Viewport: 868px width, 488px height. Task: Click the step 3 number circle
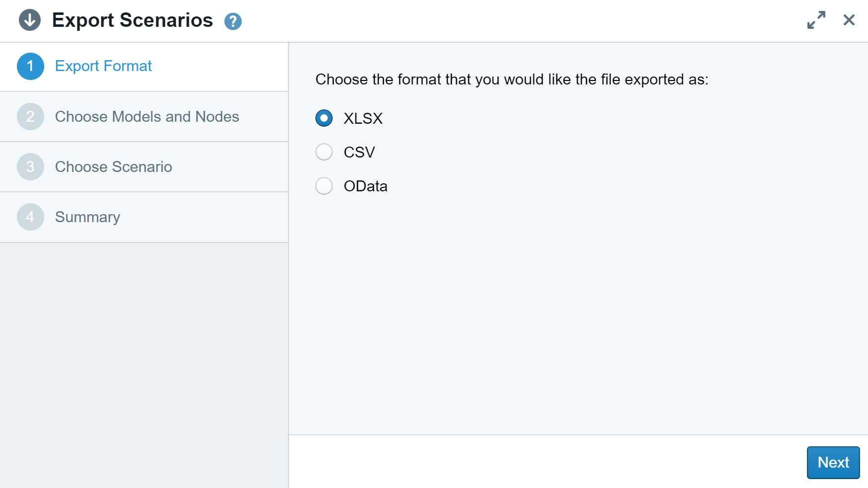pos(30,167)
